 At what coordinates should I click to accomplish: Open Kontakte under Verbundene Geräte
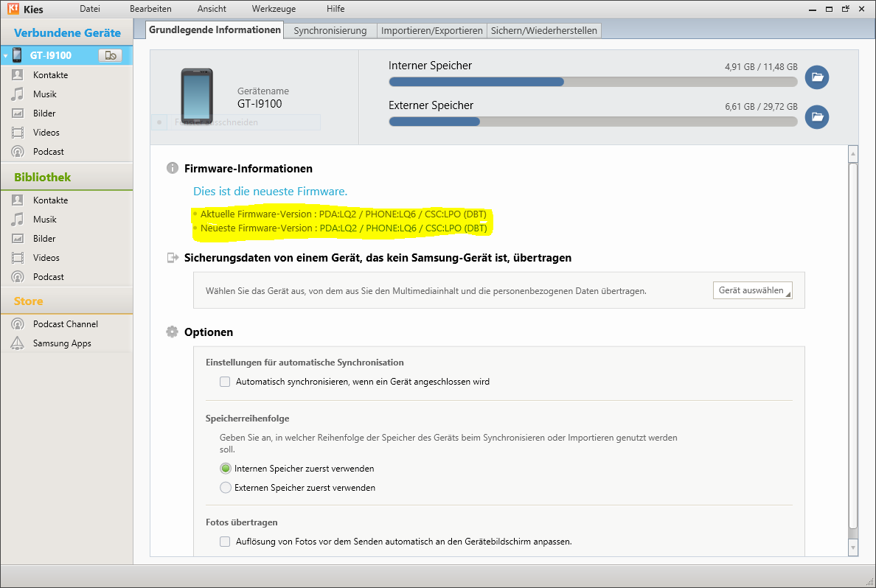tap(66, 75)
